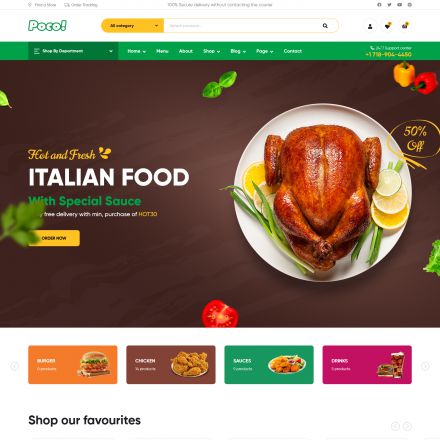Click the search products input field
This screenshot has height=440, width=440.
pyautogui.click(x=242, y=26)
